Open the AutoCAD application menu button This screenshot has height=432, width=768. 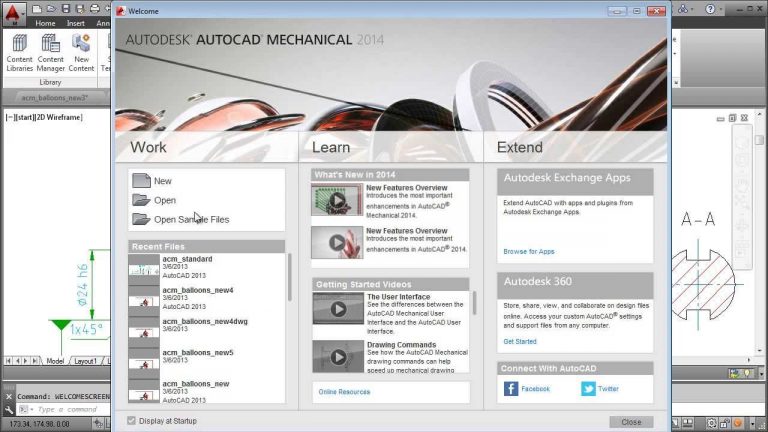13,13
